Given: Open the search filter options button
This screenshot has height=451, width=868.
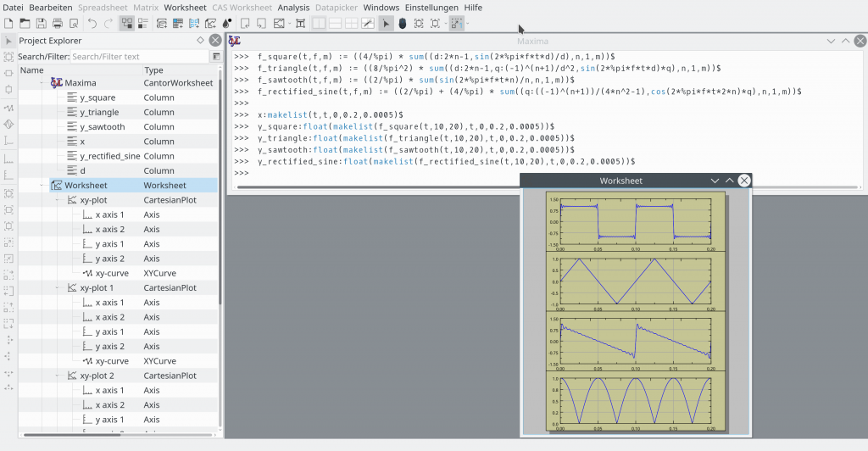Looking at the screenshot, I should click(x=216, y=56).
